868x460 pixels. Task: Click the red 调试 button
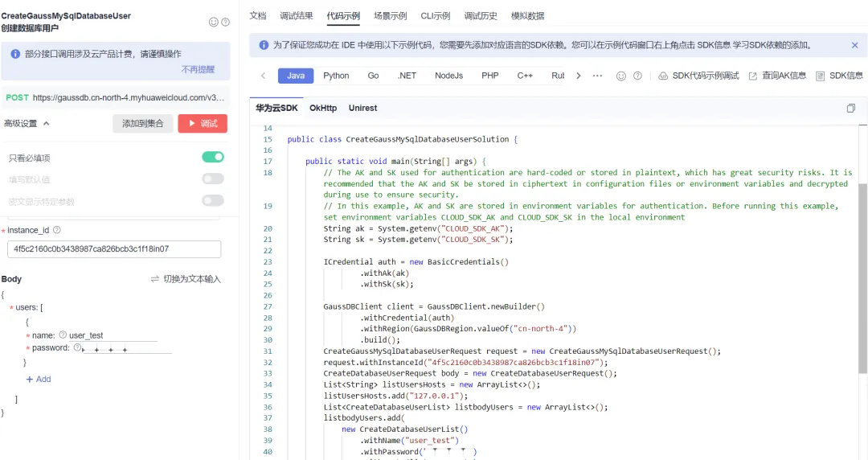[x=203, y=124]
